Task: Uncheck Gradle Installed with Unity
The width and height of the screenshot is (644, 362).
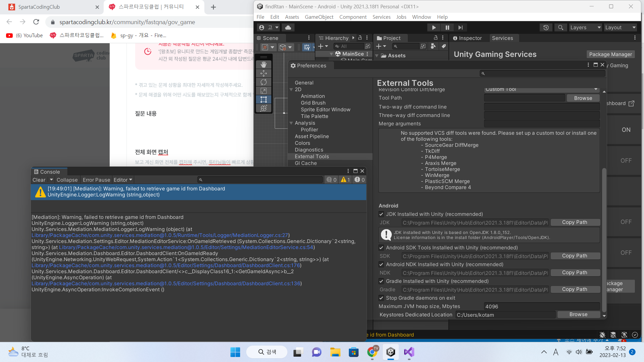Action: click(381, 281)
